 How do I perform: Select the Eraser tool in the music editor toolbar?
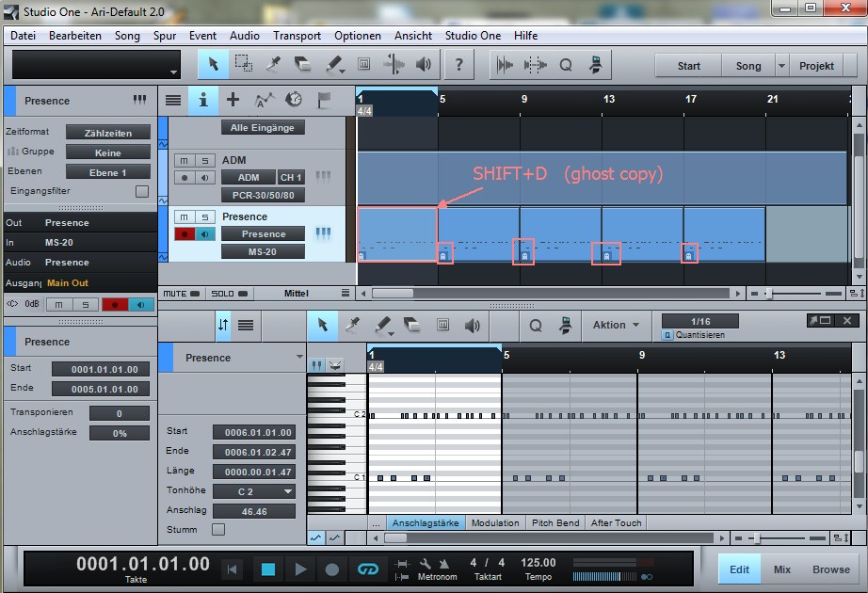(x=411, y=325)
